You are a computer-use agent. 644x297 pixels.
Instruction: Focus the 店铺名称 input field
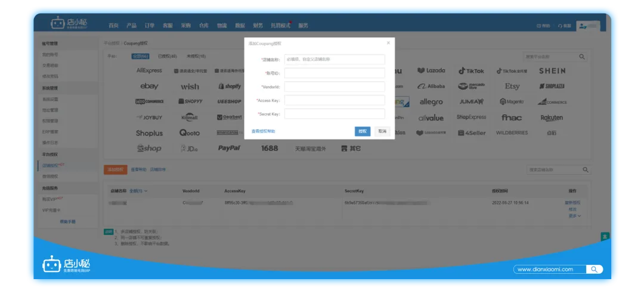(x=335, y=60)
